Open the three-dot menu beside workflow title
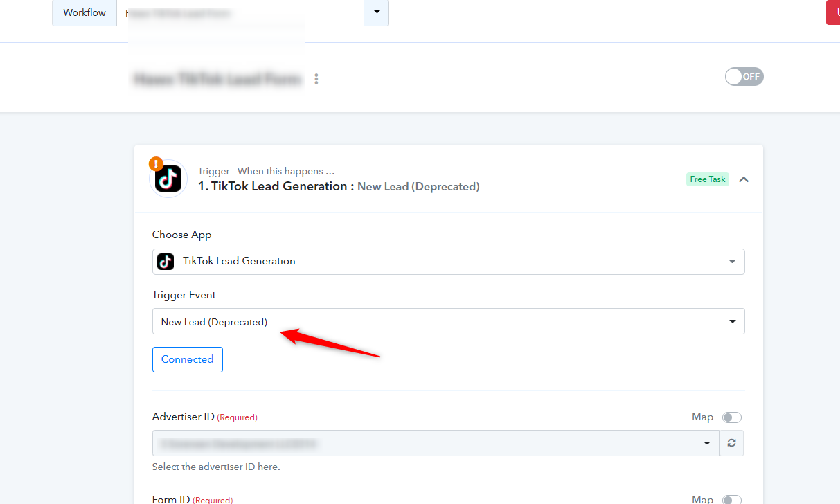This screenshot has width=840, height=504. [316, 79]
